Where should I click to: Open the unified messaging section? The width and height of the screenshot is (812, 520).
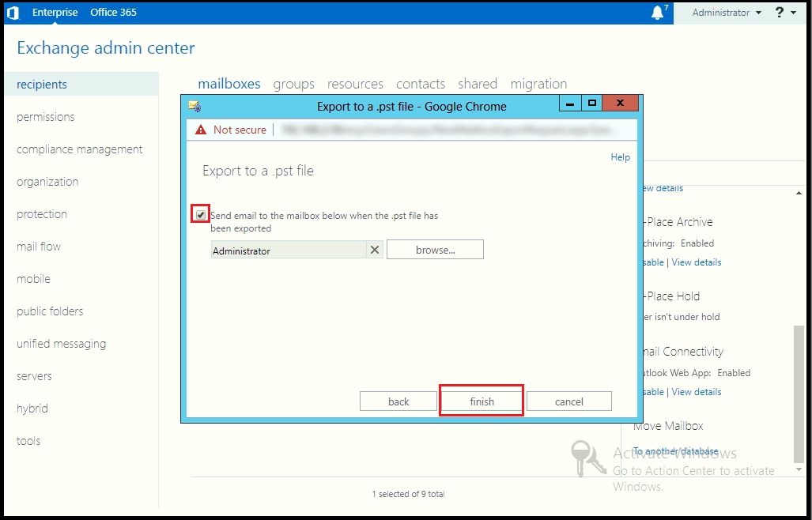pyautogui.click(x=61, y=344)
